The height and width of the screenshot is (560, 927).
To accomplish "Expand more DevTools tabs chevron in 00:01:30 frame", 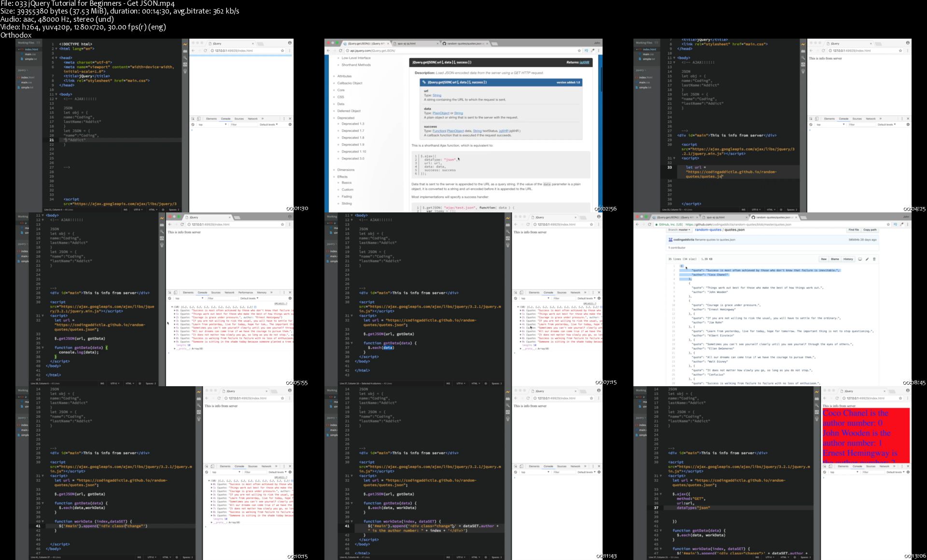I will click(263, 118).
